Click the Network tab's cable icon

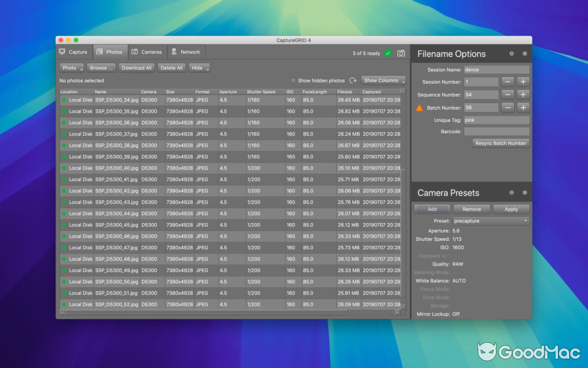point(173,52)
